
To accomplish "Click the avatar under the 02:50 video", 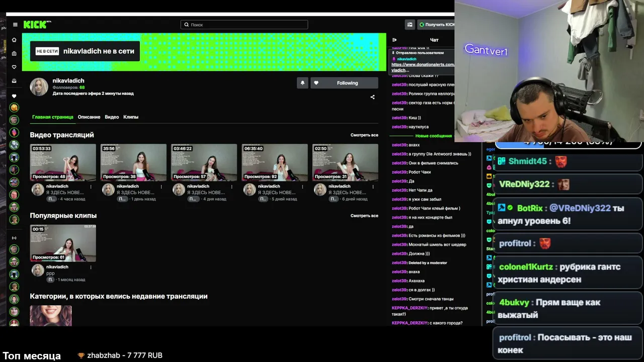I will [320, 190].
